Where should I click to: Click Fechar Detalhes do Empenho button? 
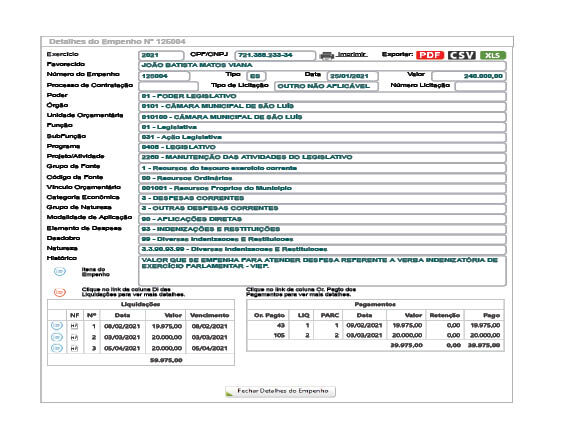coord(280,391)
